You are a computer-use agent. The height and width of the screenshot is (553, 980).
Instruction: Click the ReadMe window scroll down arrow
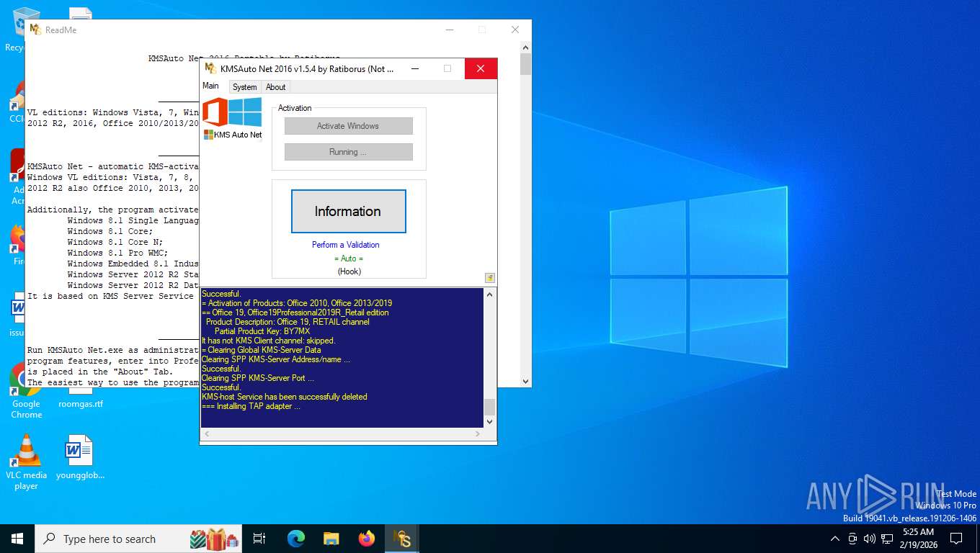pos(525,381)
